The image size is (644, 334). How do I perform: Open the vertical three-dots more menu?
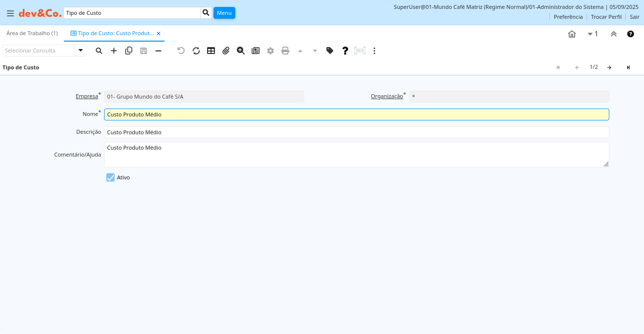coord(375,51)
